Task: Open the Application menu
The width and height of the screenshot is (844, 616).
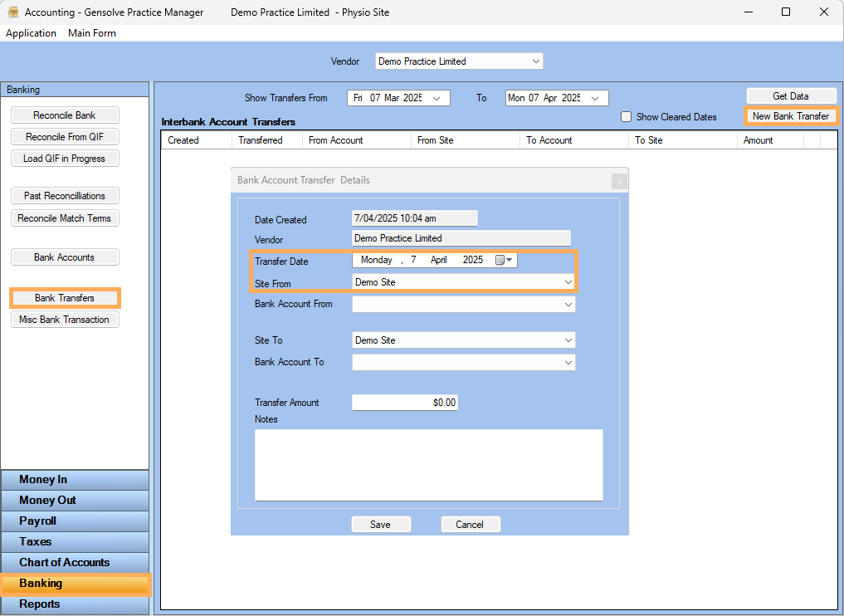Action: coord(32,33)
